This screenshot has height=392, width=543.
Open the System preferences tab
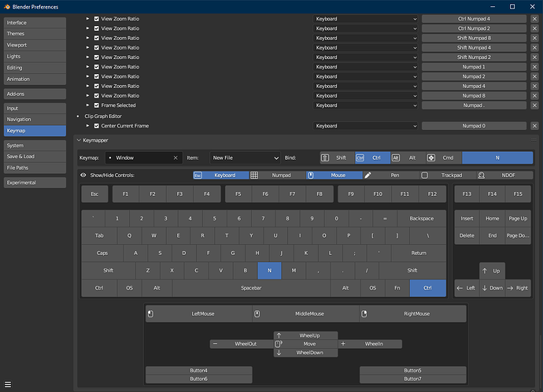[x=35, y=146]
